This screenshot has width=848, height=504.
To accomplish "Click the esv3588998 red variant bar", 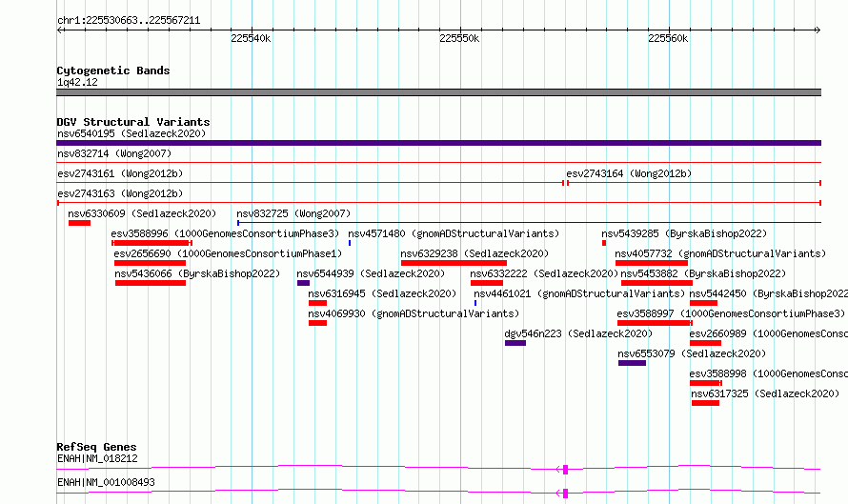I will (x=705, y=383).
